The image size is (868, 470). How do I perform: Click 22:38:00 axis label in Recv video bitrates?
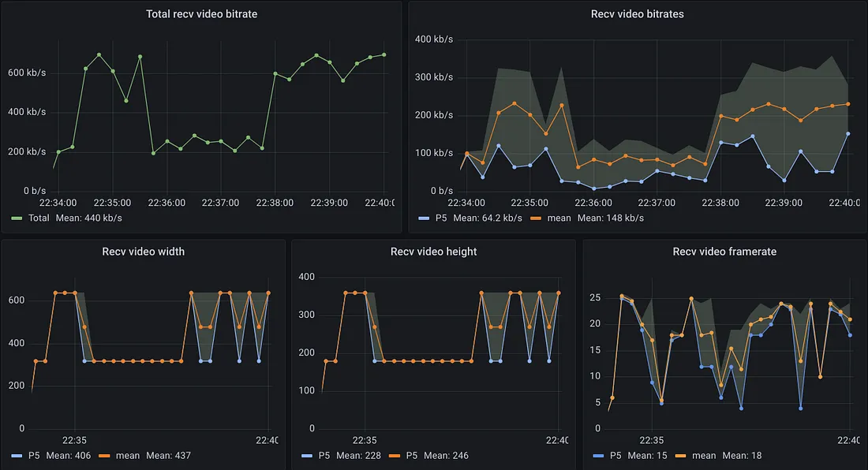pos(721,203)
